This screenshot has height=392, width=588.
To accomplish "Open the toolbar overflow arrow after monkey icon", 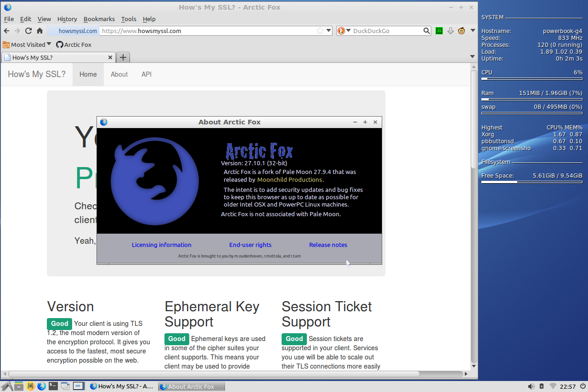I will 472,31.
